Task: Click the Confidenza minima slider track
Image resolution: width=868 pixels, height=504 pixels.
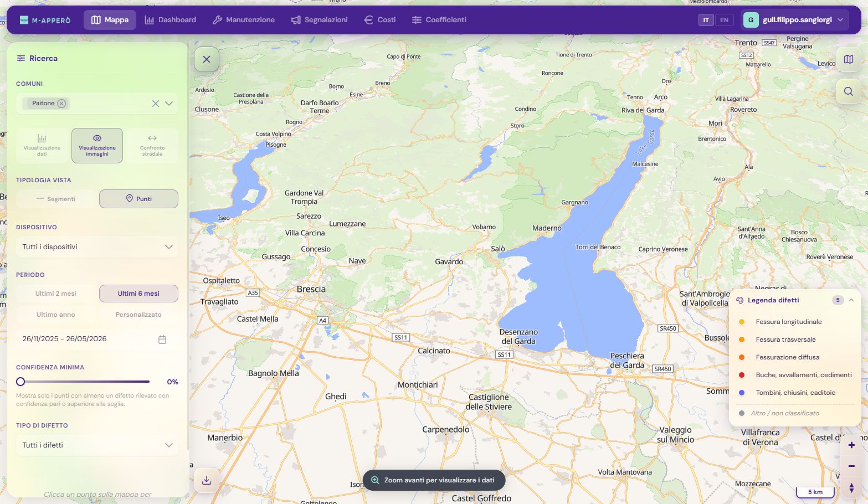Action: (83, 382)
